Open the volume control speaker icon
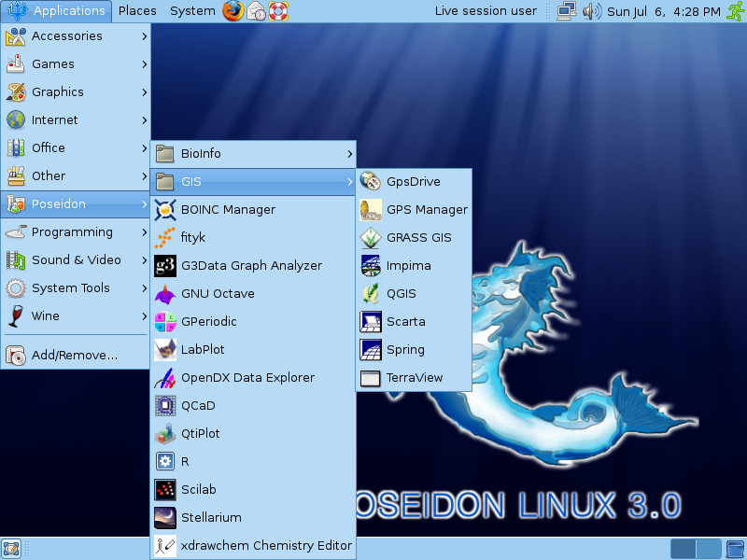 click(592, 11)
